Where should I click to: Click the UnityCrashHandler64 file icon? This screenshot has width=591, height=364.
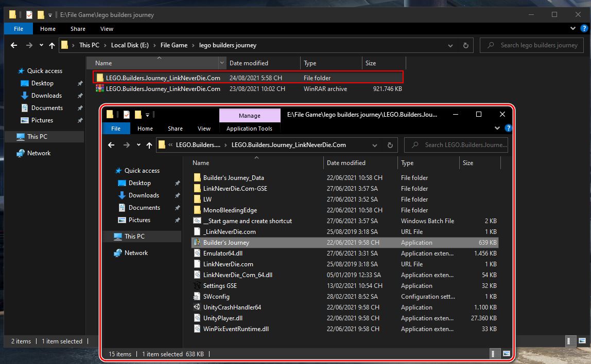click(197, 307)
